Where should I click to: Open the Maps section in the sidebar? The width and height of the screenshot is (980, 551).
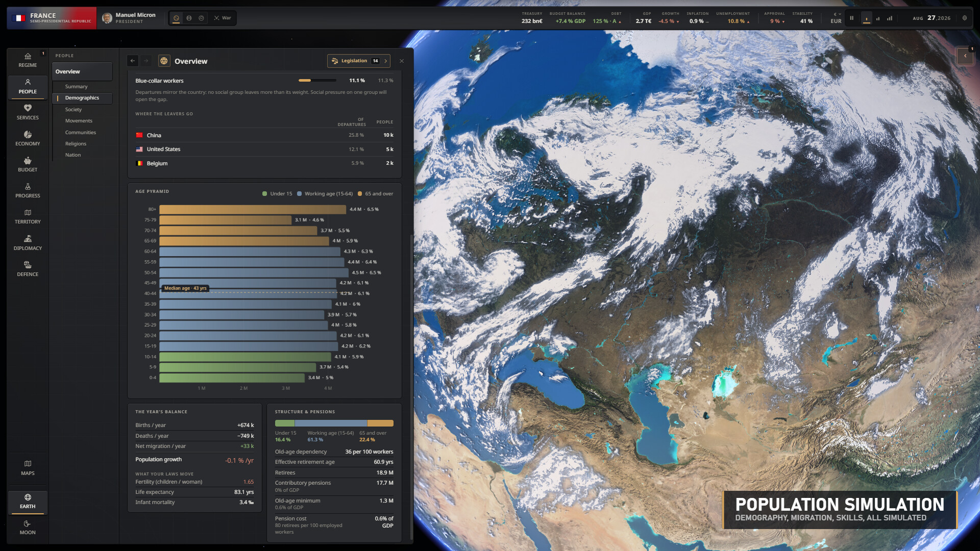click(x=28, y=468)
